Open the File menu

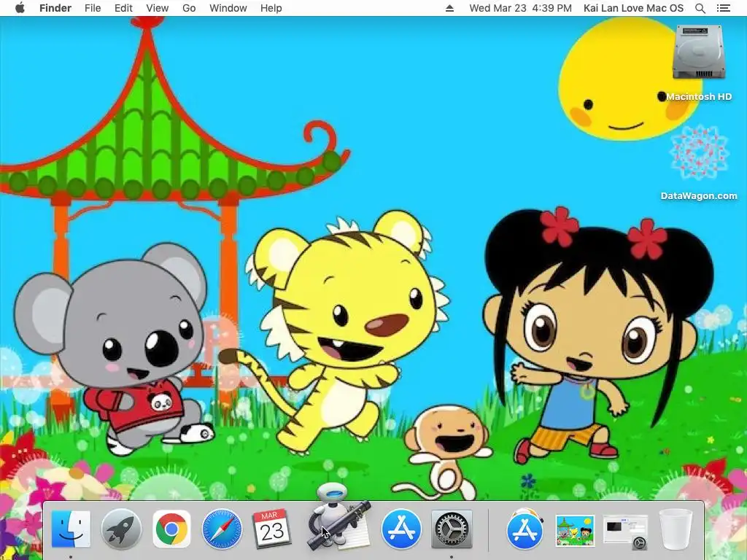tap(93, 8)
